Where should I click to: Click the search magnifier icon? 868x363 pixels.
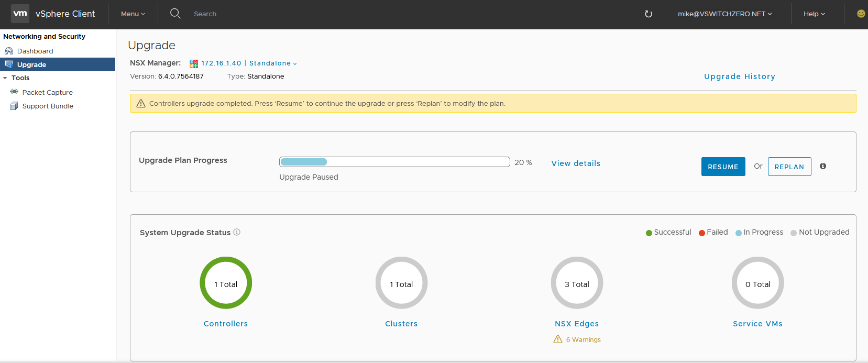click(x=175, y=14)
